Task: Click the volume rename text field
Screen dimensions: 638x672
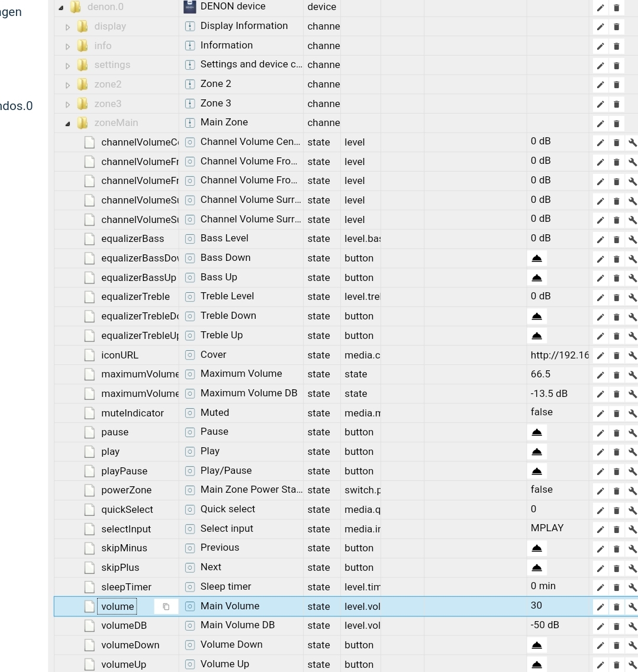Action: (x=117, y=606)
